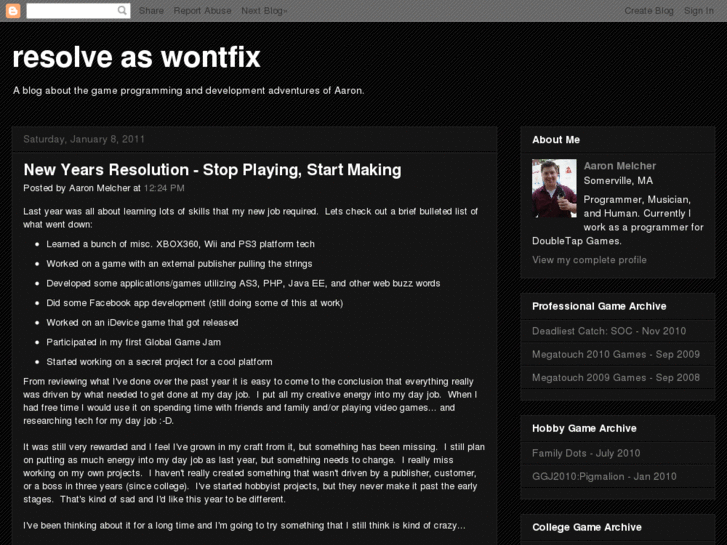
Task: Click the orange Blogger logo icon
Action: click(x=13, y=11)
